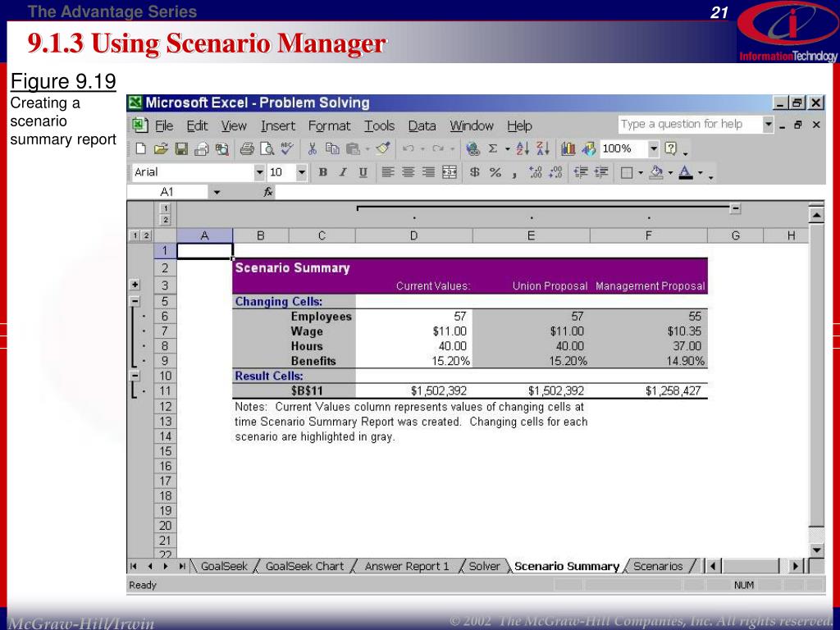
Task: Apply Currency style with the dollar icon
Action: (x=475, y=172)
